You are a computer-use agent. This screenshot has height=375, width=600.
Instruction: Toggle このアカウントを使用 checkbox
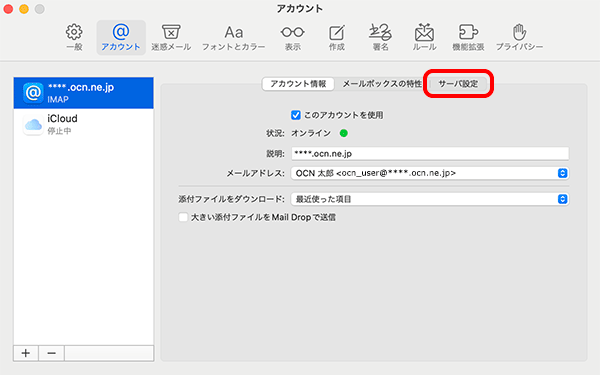(295, 115)
